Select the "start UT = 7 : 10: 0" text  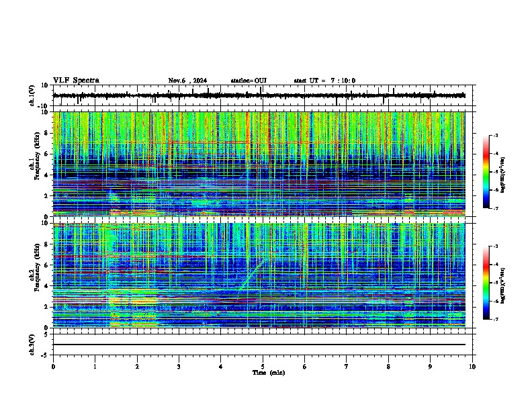pos(324,81)
